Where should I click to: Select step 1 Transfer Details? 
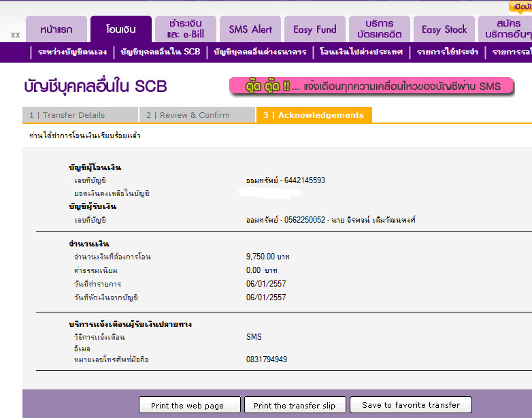[x=80, y=115]
